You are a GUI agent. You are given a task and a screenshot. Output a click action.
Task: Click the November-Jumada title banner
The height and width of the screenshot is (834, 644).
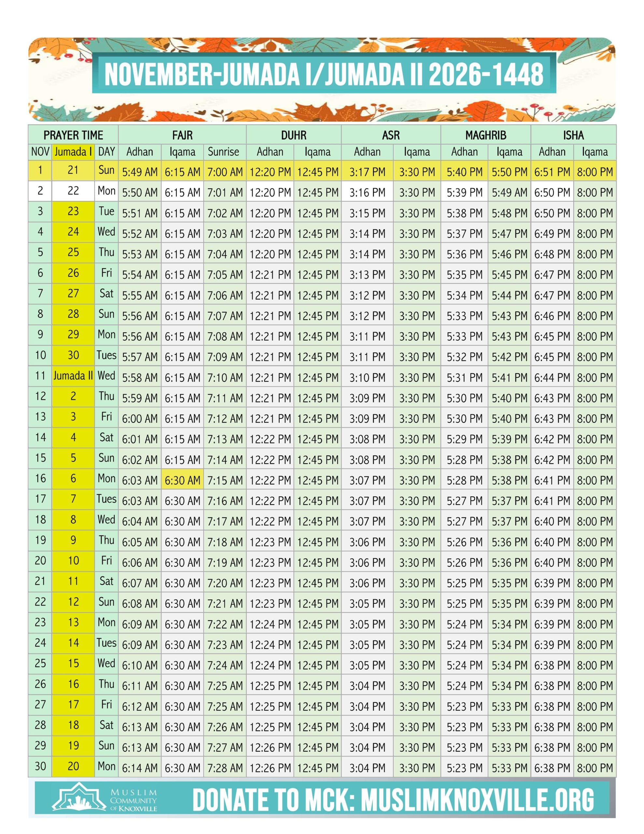coord(324,74)
